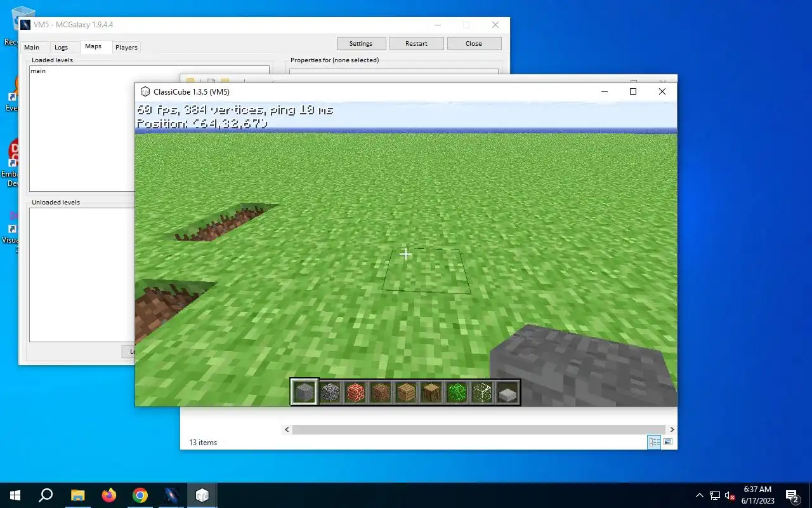Select the cobblestone block in hotbar
This screenshot has height=508, width=812.
[330, 392]
